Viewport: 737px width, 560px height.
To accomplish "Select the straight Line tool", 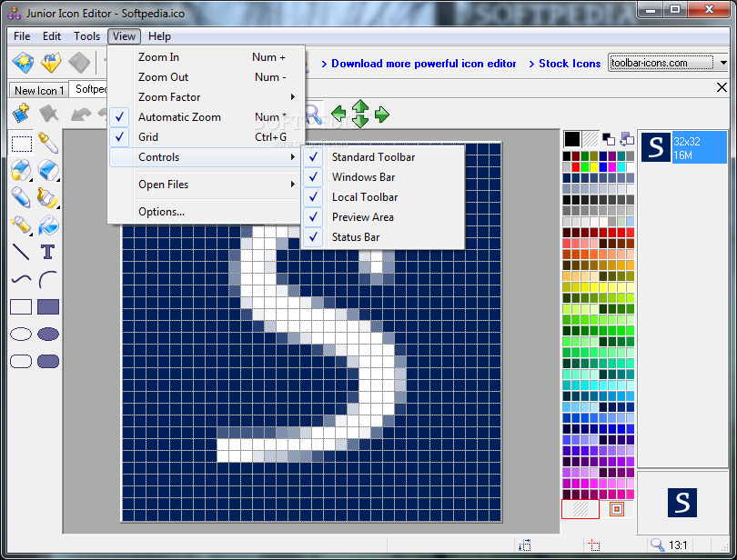I will click(x=21, y=253).
